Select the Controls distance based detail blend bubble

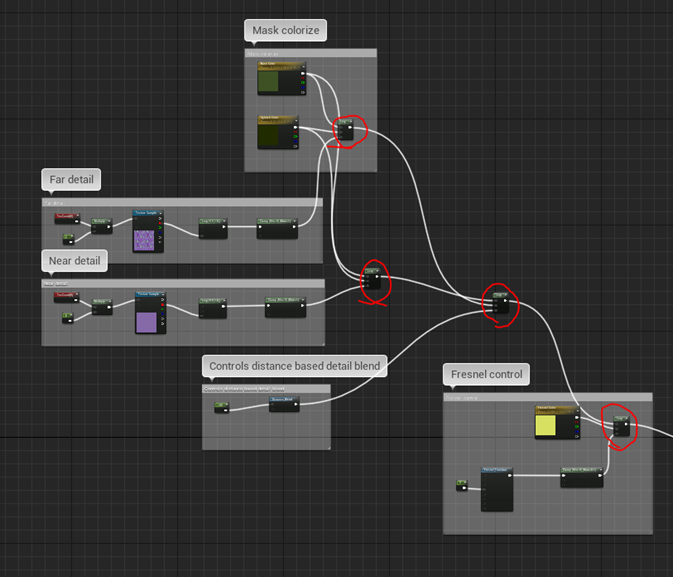tap(294, 366)
